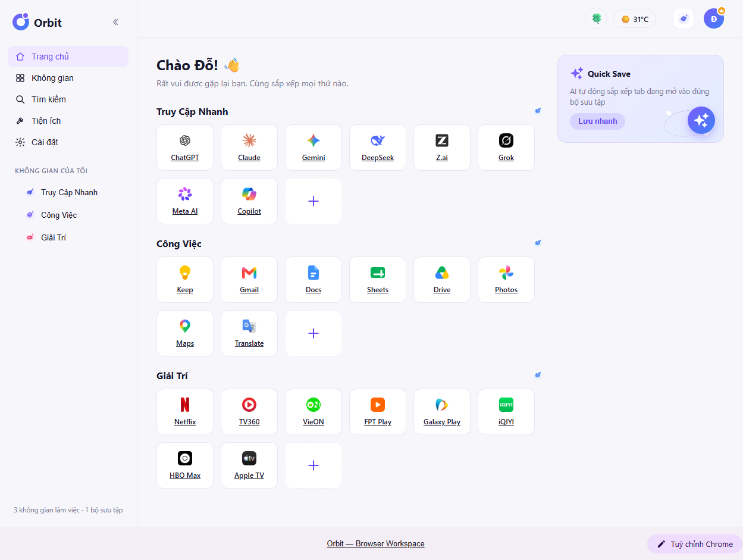Click the four-leaf clover icon in header
Image resolution: width=743 pixels, height=560 pixels.
coord(596,19)
